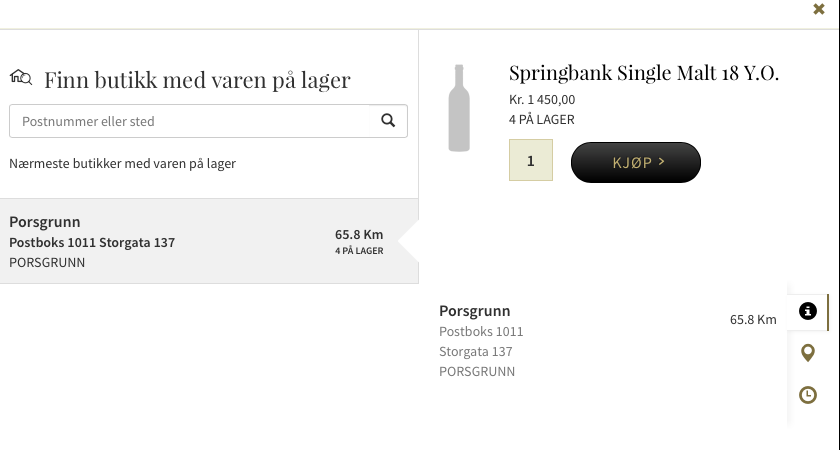
Task: Click the bold 65.8 Km list distance
Action: click(x=359, y=234)
